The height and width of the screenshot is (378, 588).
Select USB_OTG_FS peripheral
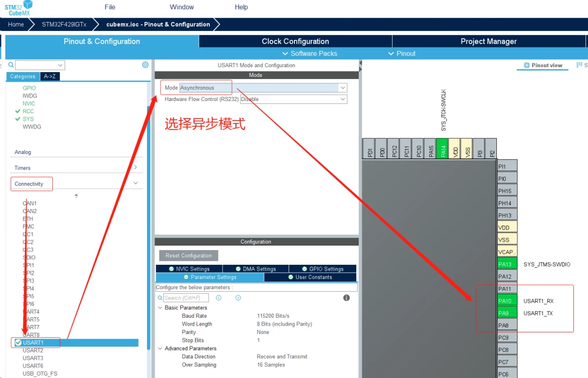40,374
